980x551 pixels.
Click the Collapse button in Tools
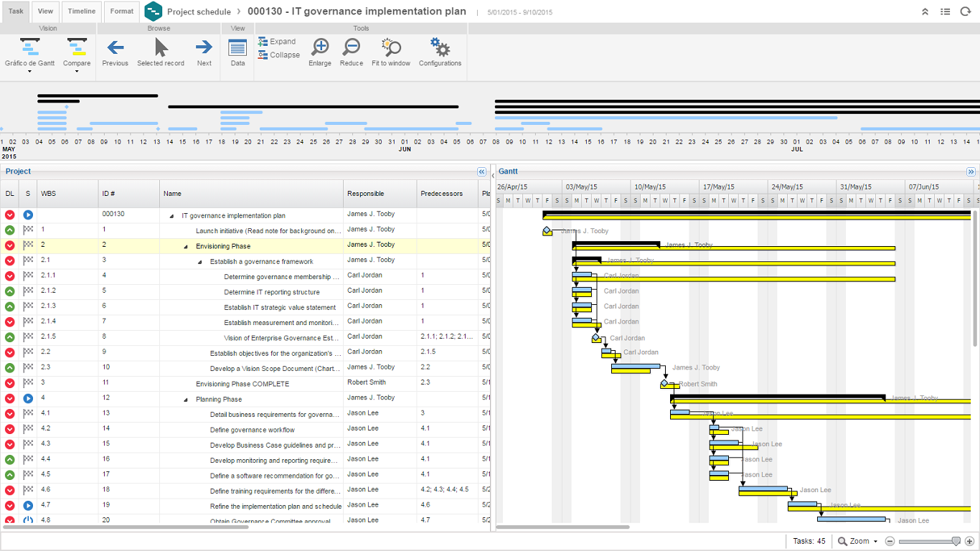click(x=278, y=55)
